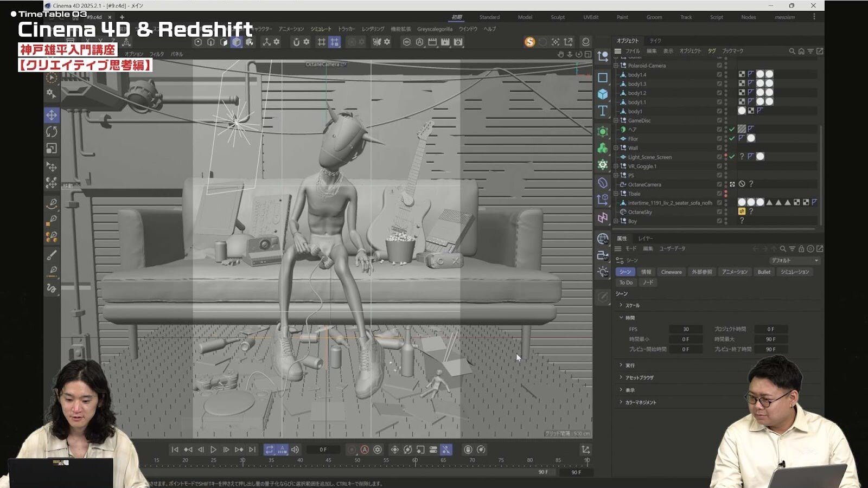Open the デフォルト dropdown in attributes

[795, 261]
